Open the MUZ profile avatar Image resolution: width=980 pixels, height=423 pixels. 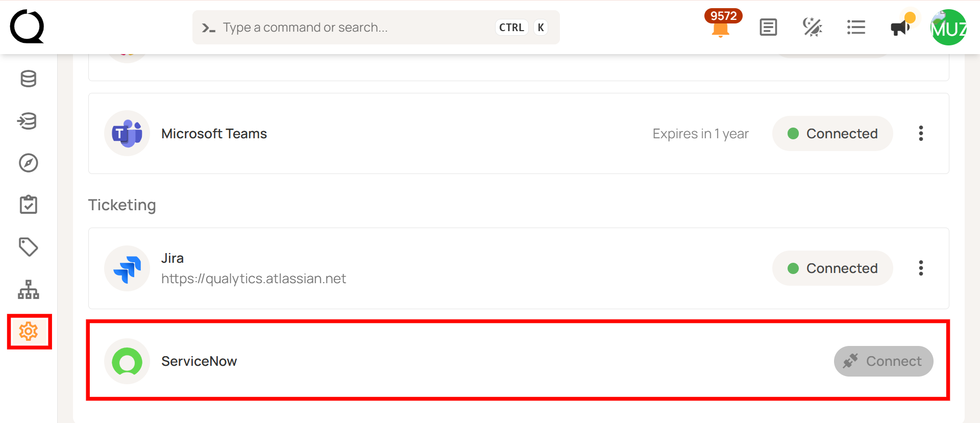pos(948,27)
